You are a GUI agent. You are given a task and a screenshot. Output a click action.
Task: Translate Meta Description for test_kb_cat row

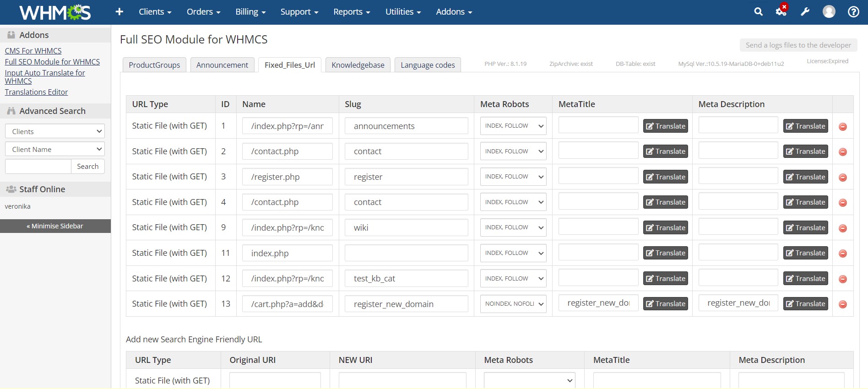point(806,278)
